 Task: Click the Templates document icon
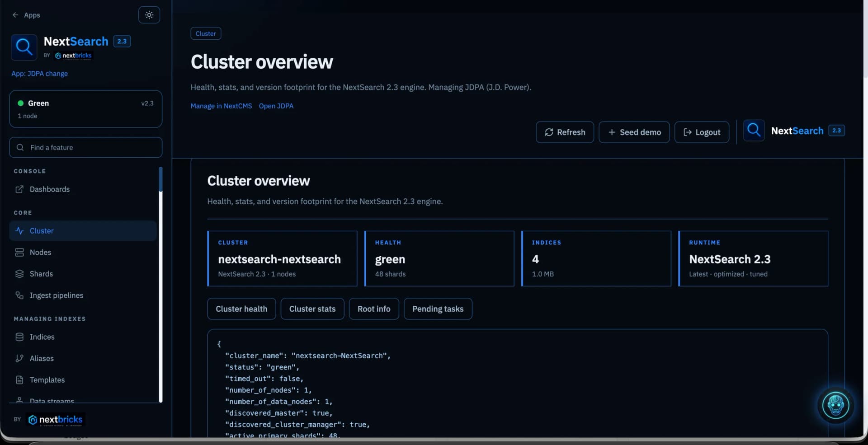coord(19,380)
